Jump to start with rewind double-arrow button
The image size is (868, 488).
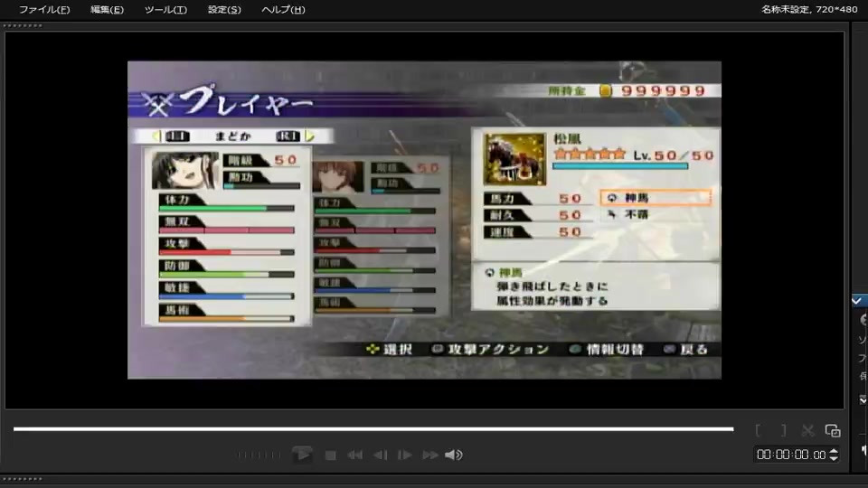(x=354, y=455)
